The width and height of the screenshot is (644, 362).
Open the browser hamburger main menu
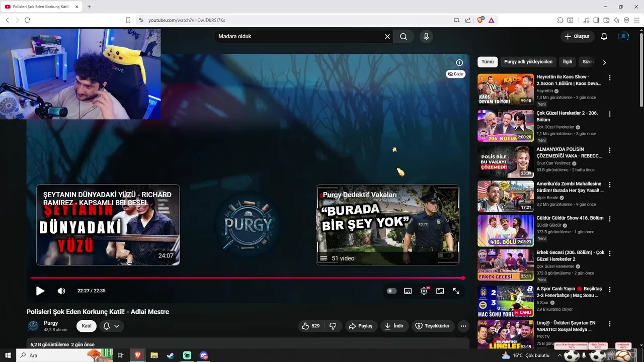point(636,20)
